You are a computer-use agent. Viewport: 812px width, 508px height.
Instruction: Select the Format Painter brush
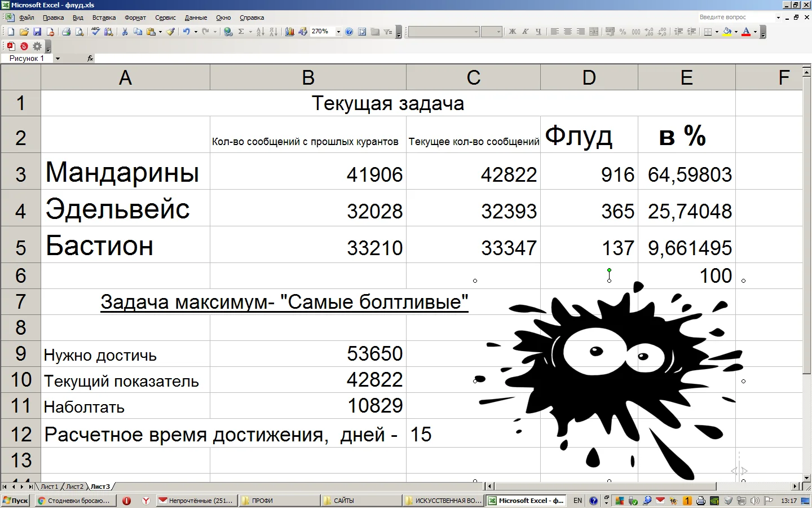[170, 32]
